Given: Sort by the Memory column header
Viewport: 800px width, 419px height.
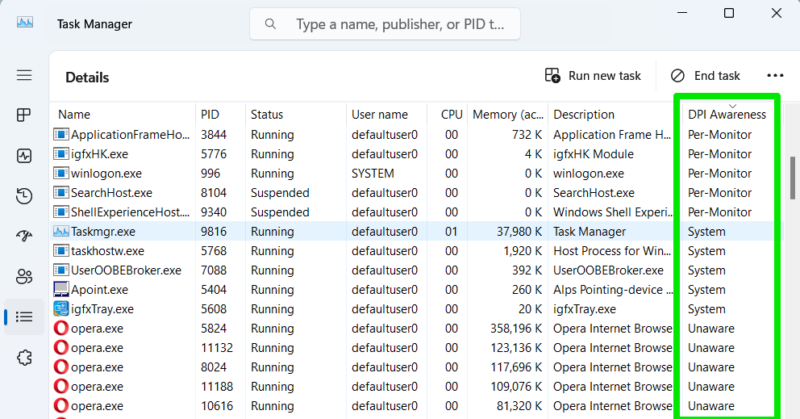Looking at the screenshot, I should 508,114.
